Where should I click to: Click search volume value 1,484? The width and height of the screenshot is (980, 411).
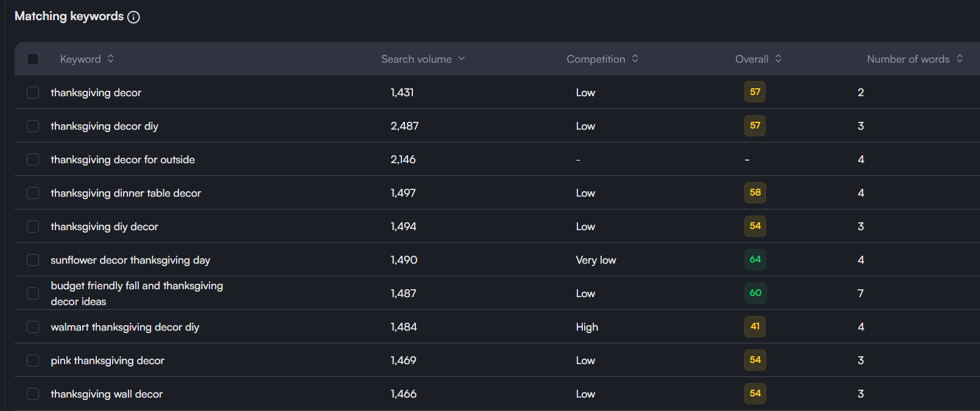[404, 327]
